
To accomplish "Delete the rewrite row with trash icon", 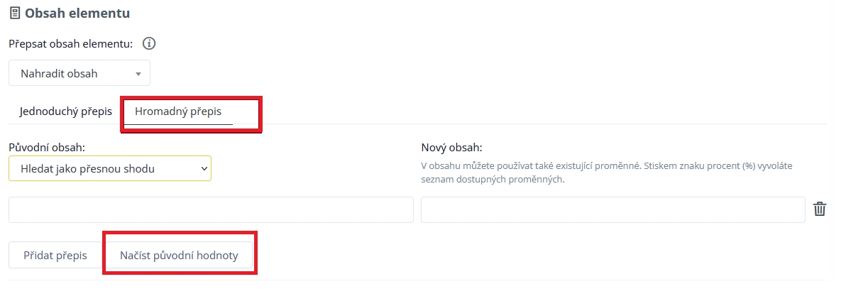I will [x=820, y=209].
